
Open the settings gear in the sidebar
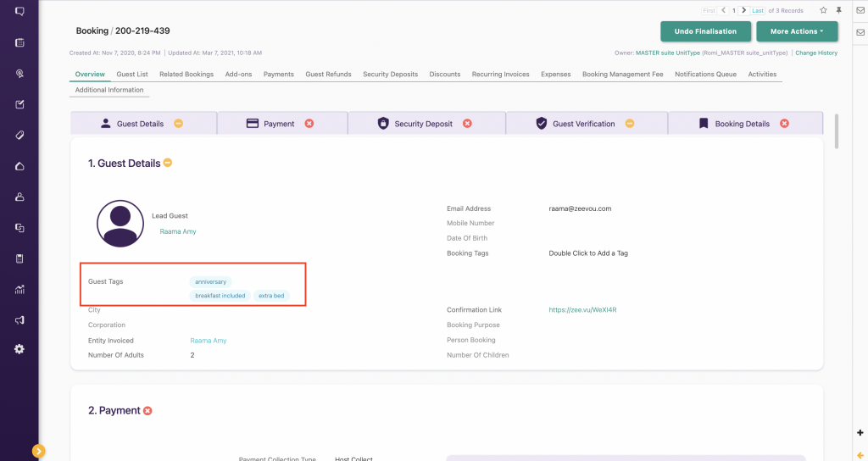(19, 349)
